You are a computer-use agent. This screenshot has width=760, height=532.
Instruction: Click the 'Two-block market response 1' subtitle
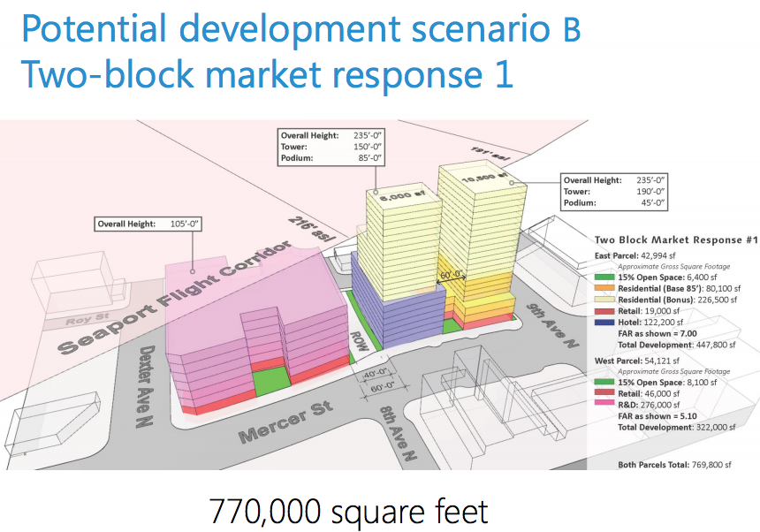[267, 74]
